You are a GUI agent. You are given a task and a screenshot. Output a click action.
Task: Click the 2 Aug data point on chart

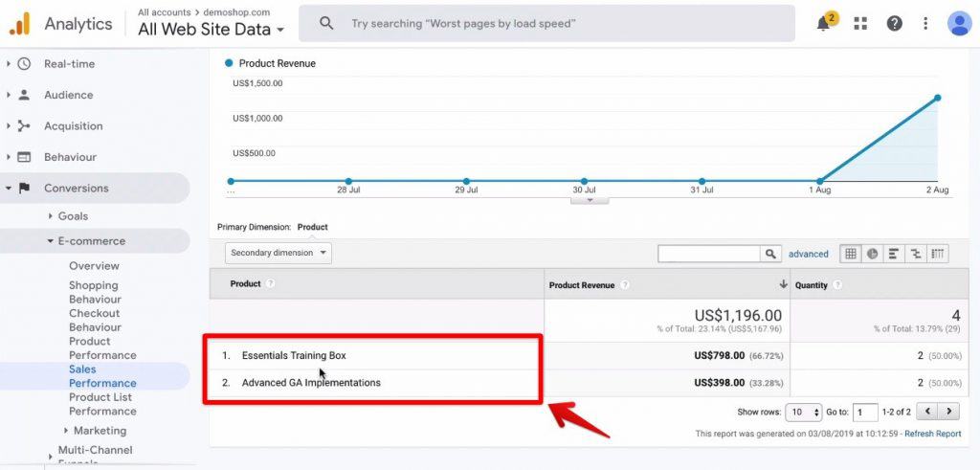tap(937, 98)
